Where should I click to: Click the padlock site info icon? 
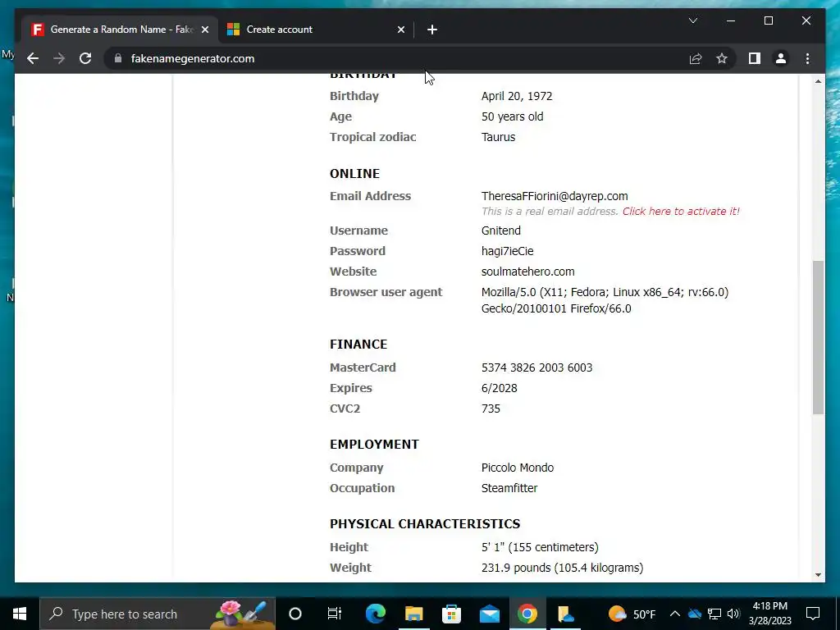(x=118, y=58)
